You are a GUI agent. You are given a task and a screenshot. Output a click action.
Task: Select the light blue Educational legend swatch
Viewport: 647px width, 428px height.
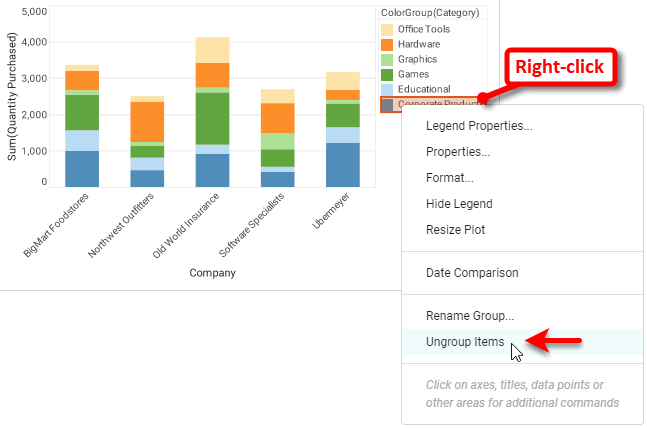pos(387,89)
